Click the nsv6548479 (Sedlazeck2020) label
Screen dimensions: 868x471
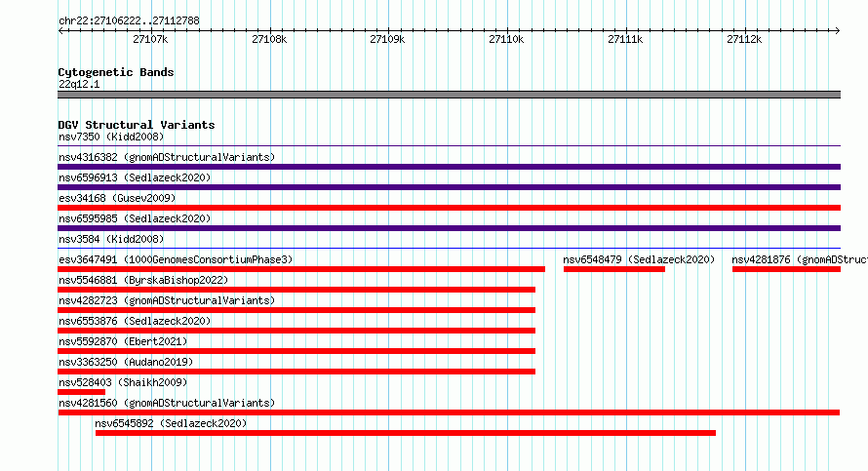[639, 259]
